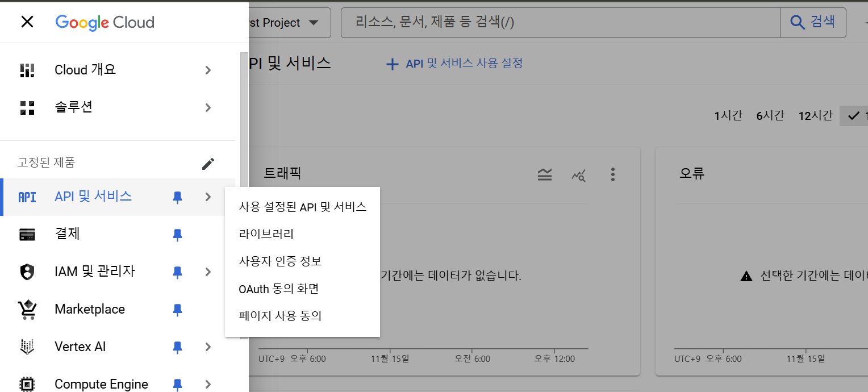
Task: Click the 오류 card title
Action: (692, 173)
